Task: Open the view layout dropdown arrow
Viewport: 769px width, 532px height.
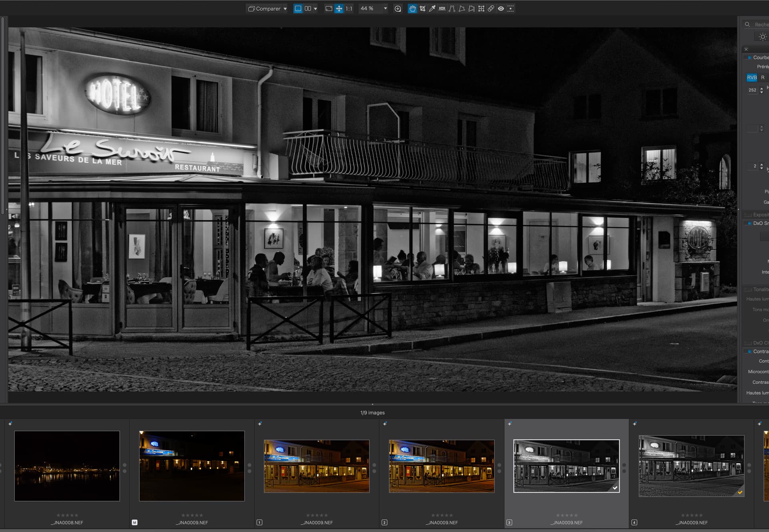Action: pyautogui.click(x=316, y=9)
